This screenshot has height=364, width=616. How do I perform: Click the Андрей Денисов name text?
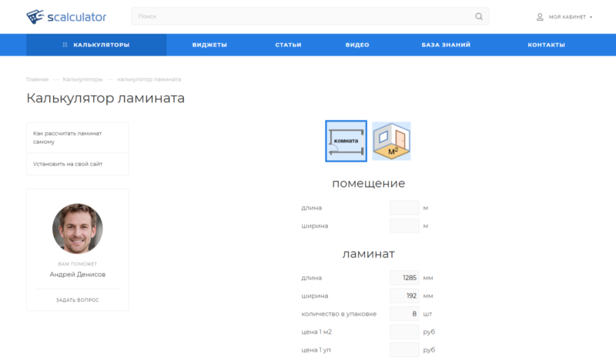click(78, 275)
